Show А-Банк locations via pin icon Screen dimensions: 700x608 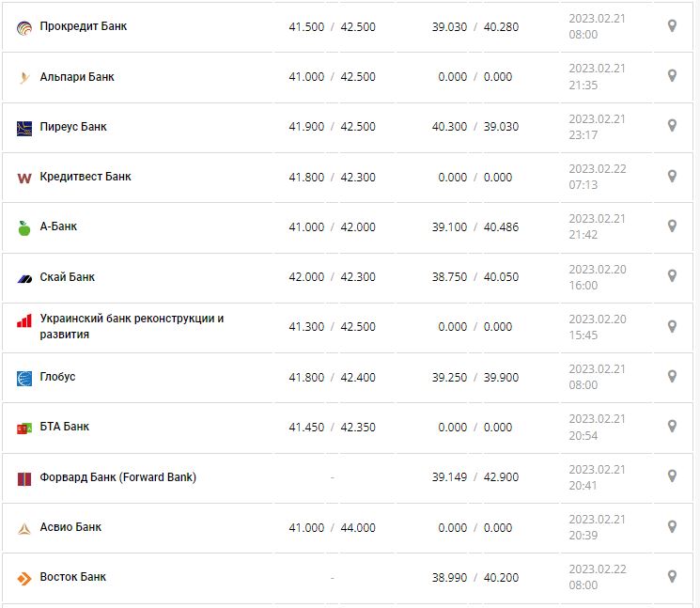pos(672,226)
